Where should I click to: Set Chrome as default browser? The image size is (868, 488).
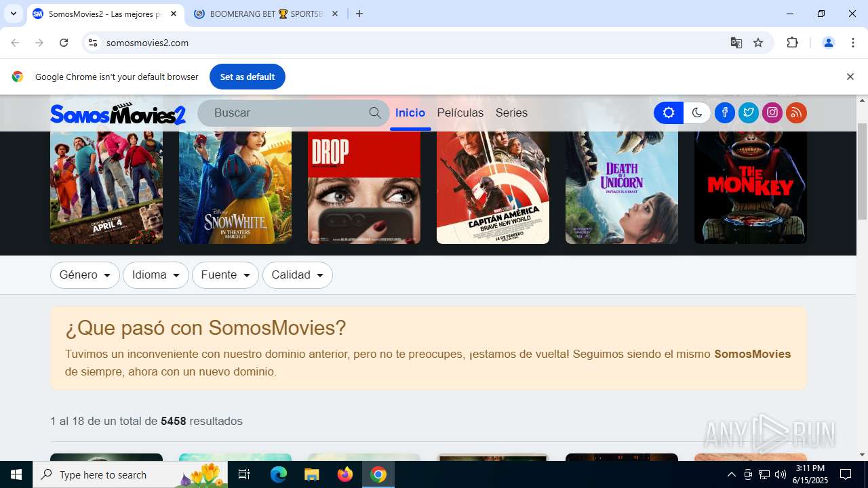click(248, 77)
